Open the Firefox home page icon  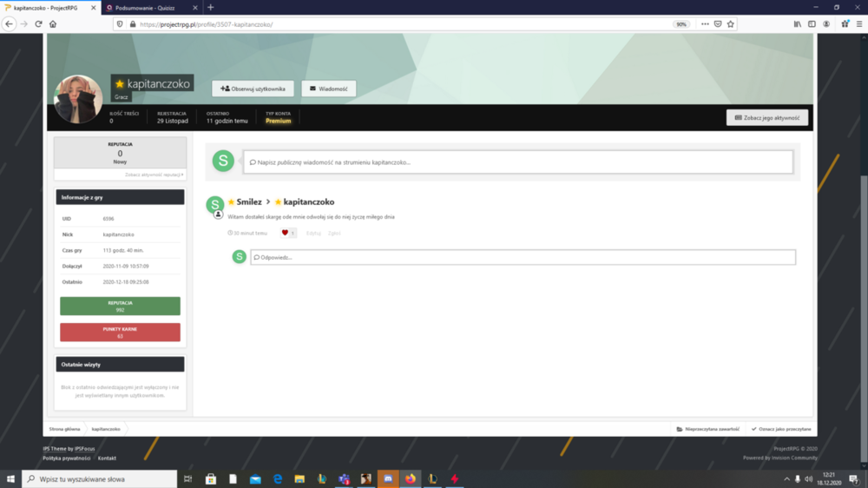click(x=53, y=24)
